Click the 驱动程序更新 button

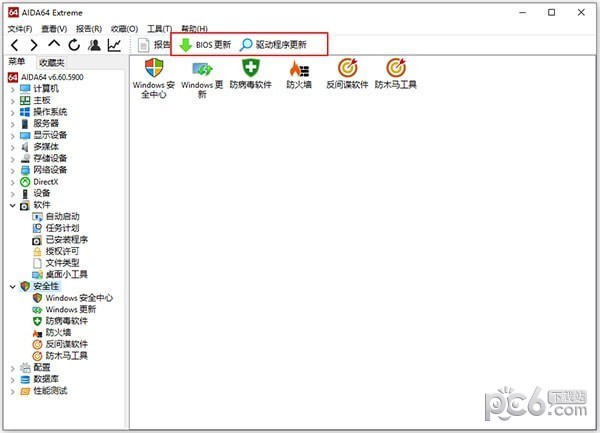pyautogui.click(x=273, y=45)
